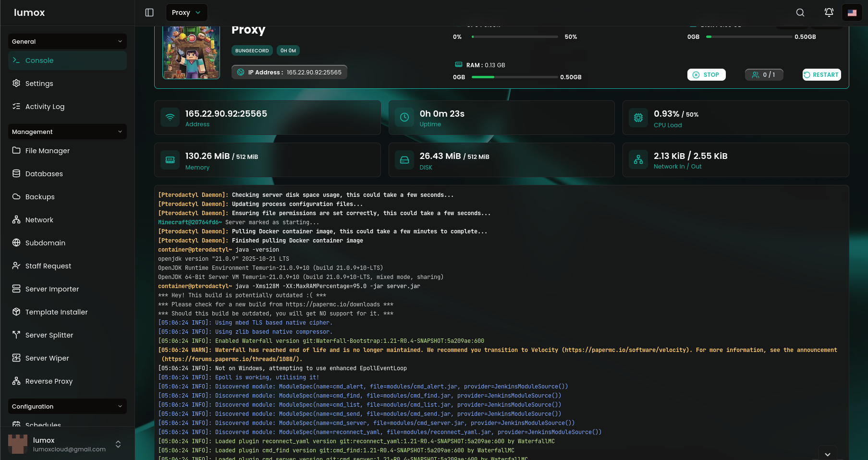
Task: Select the Server Splitter icon
Action: click(x=17, y=335)
